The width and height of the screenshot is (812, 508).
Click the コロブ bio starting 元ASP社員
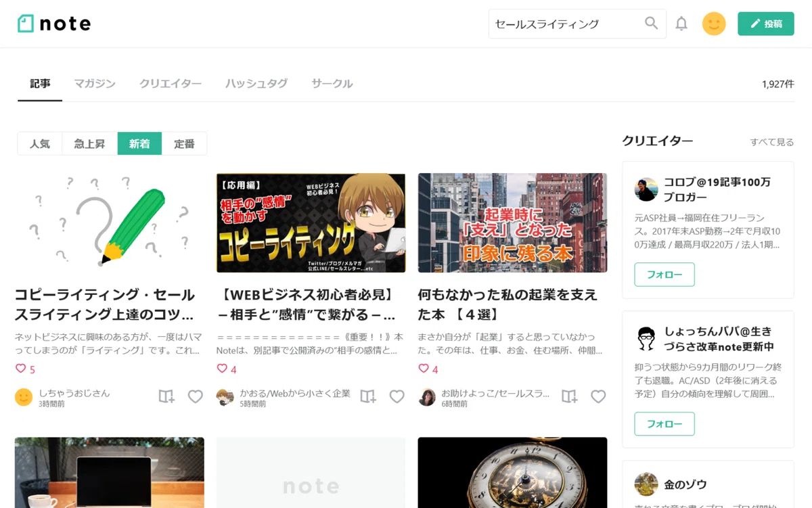708,231
